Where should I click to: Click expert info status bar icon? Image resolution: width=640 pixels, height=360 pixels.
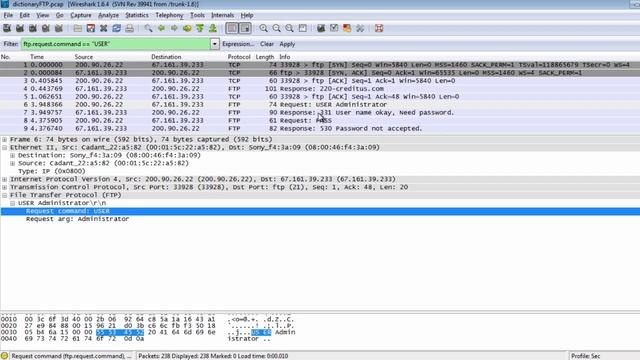4,356
